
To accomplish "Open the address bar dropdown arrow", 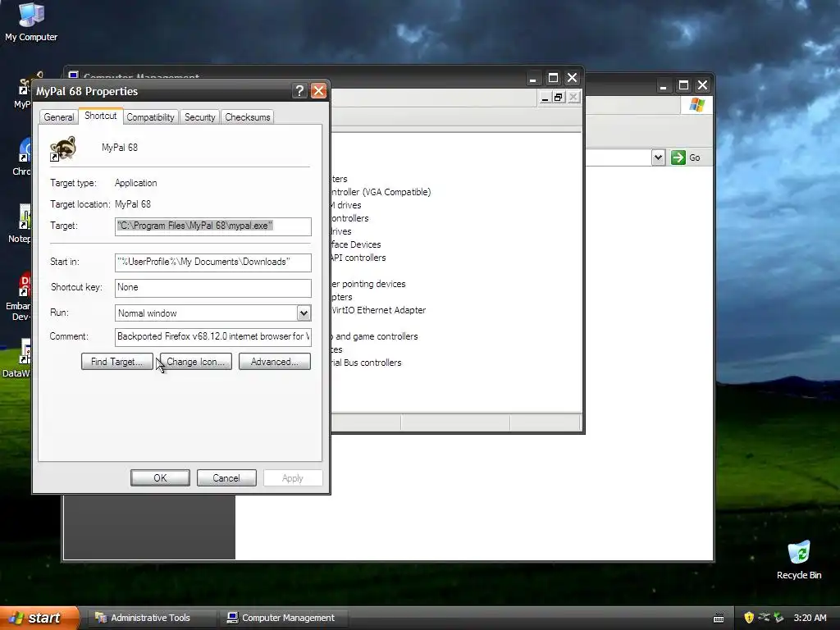I will coord(659,157).
